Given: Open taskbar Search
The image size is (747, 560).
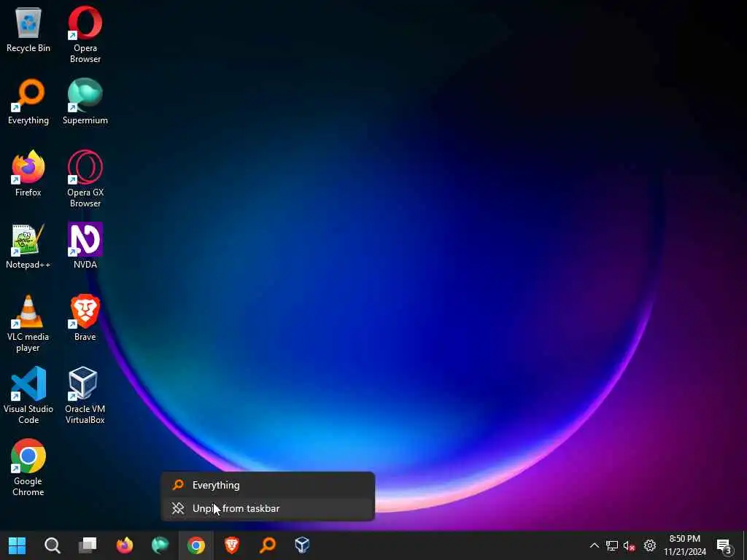Looking at the screenshot, I should 53,545.
